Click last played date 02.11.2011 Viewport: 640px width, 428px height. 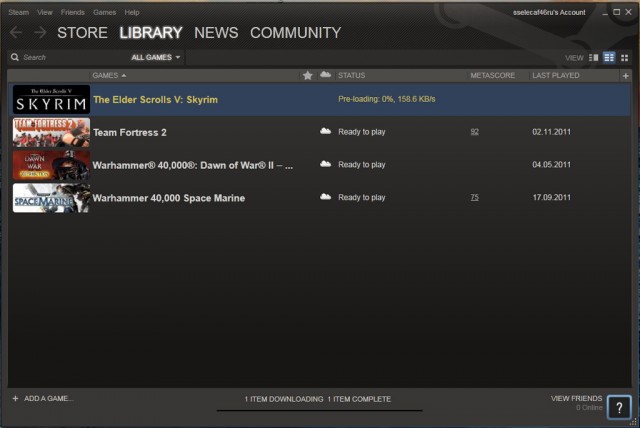[x=551, y=132]
